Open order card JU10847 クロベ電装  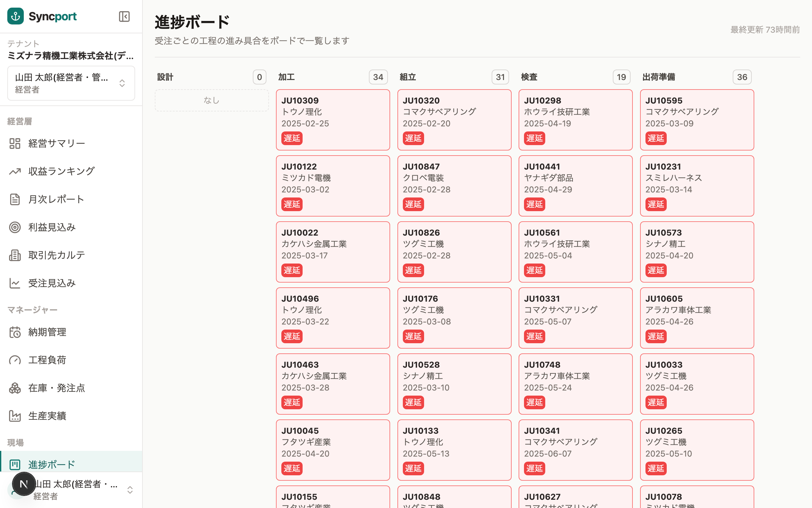(x=454, y=186)
